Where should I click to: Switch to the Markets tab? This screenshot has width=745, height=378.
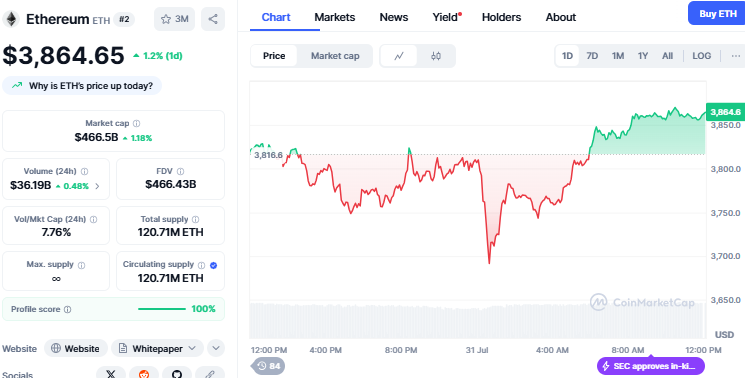[334, 17]
